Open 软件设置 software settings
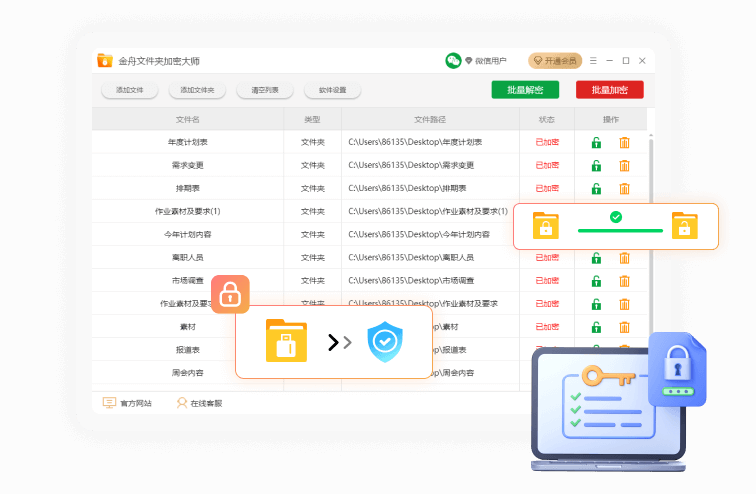Viewport: 756px width, 494px height. pos(333,90)
